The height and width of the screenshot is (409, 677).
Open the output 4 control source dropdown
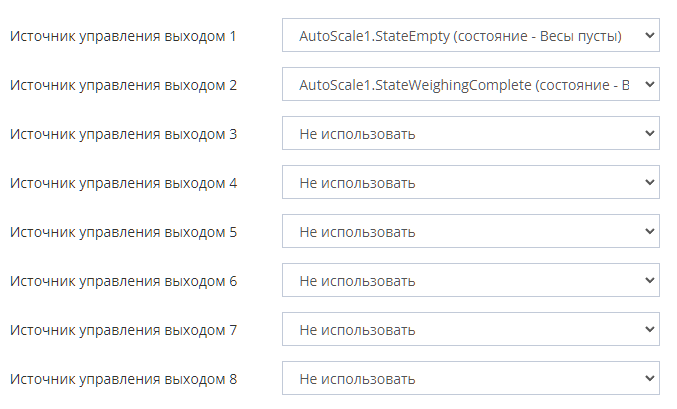tap(470, 183)
